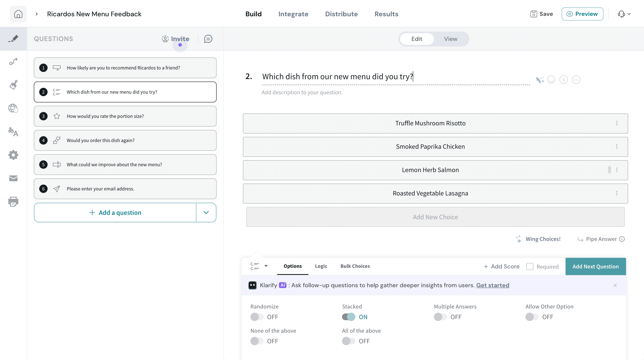Enable the Multiple Answers toggle
Screen dimensions: 644x360
click(x=441, y=317)
